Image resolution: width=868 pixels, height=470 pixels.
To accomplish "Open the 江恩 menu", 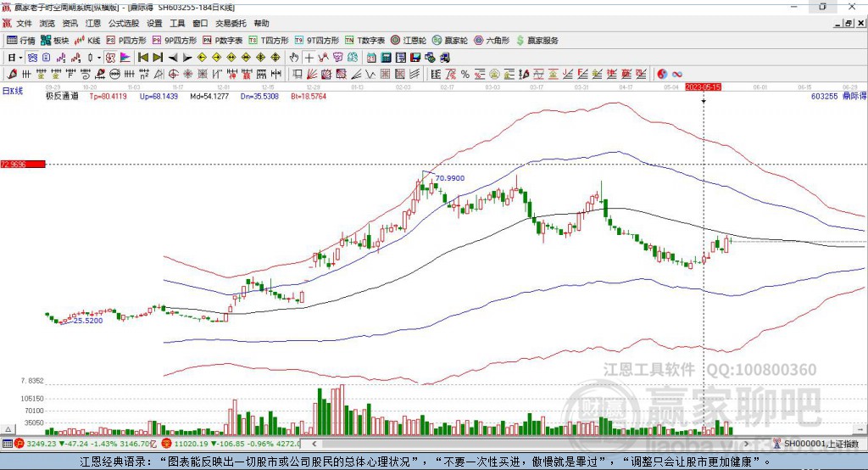I will (x=93, y=23).
